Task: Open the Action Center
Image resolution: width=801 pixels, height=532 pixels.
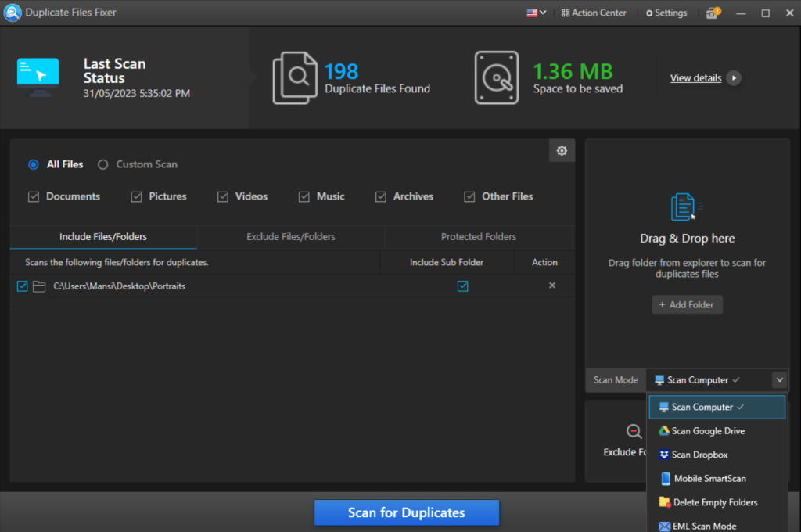Action: coord(594,13)
